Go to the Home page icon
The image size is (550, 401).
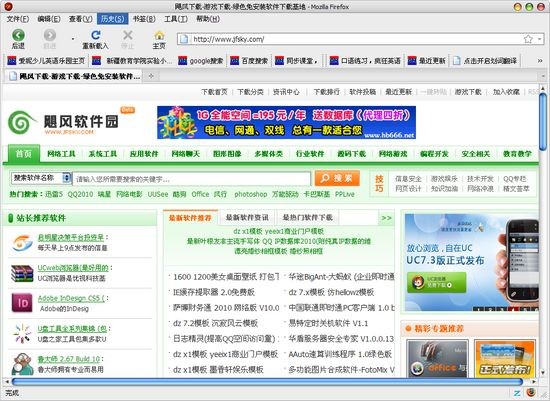click(159, 35)
